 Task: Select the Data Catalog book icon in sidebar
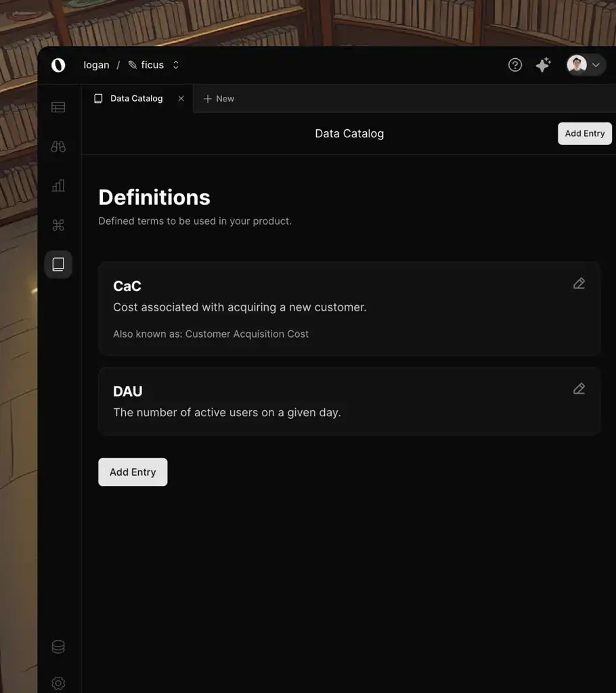pos(58,265)
